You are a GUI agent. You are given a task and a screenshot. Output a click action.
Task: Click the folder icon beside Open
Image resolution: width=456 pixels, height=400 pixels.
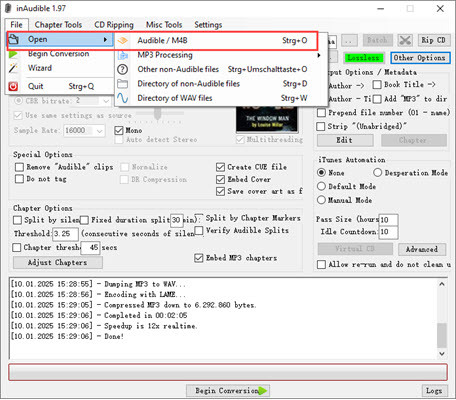[14, 39]
